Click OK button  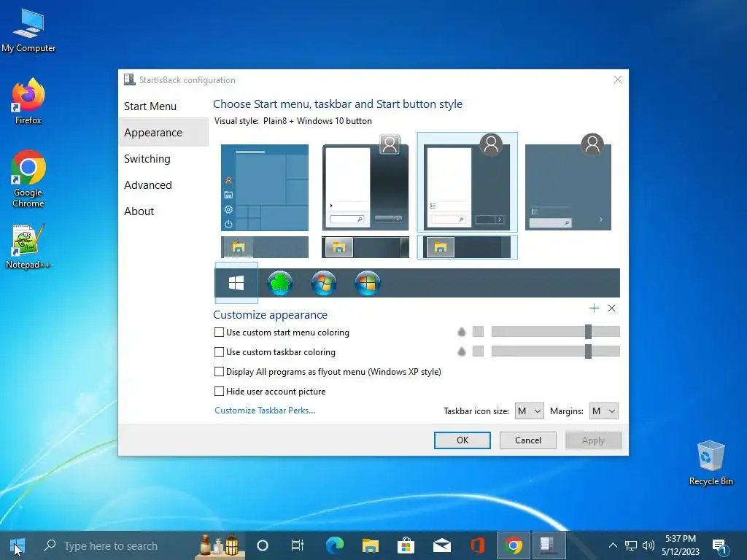pos(462,440)
